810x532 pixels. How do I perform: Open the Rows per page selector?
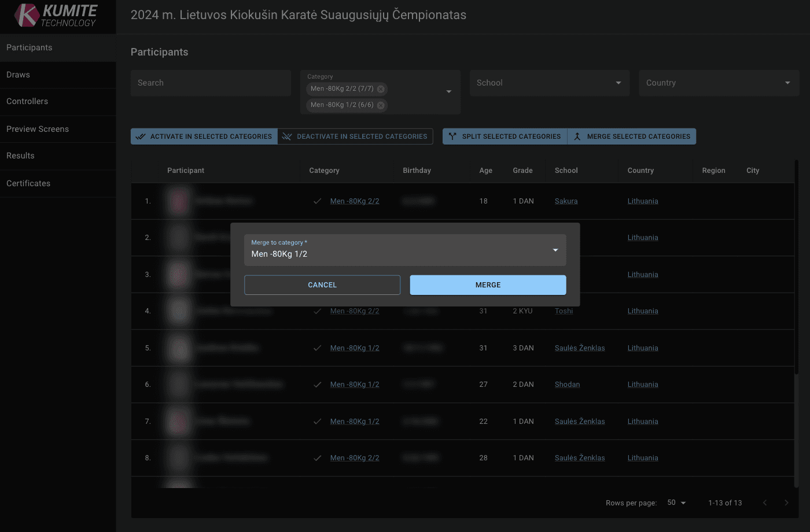[x=676, y=503]
